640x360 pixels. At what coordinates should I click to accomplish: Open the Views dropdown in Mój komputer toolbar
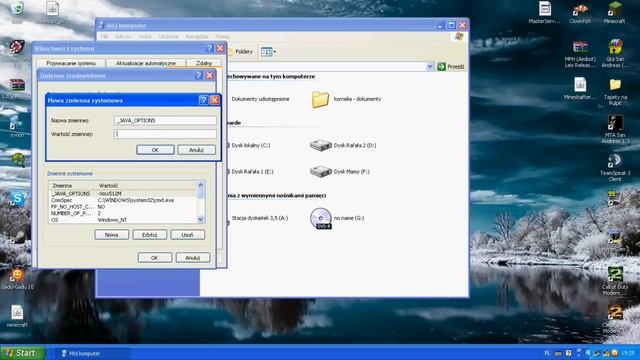click(x=269, y=52)
